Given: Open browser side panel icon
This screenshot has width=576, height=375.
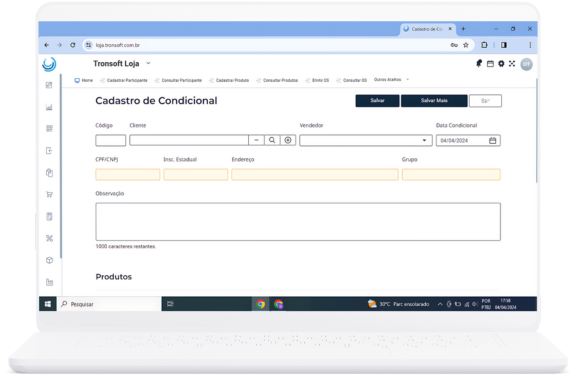Looking at the screenshot, I should [x=504, y=45].
